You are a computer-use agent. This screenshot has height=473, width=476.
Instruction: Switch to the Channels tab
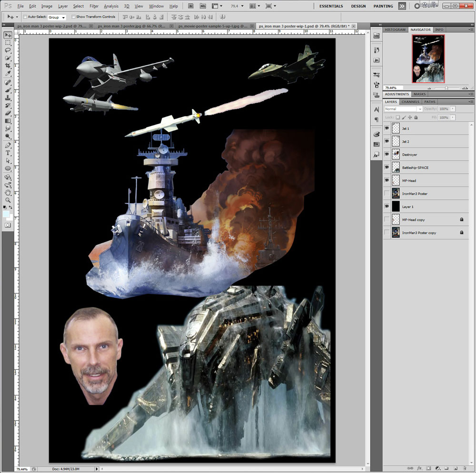(410, 102)
